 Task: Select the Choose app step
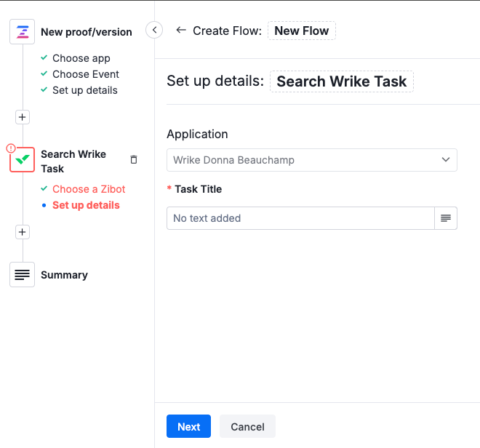click(x=81, y=58)
